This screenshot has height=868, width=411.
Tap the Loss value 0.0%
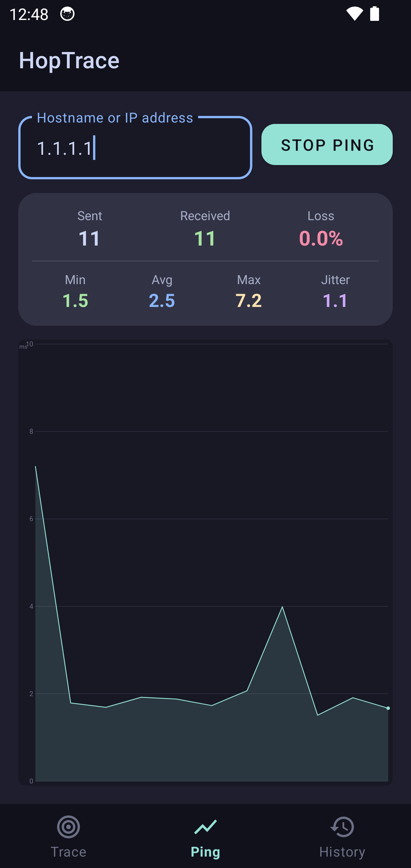321,238
